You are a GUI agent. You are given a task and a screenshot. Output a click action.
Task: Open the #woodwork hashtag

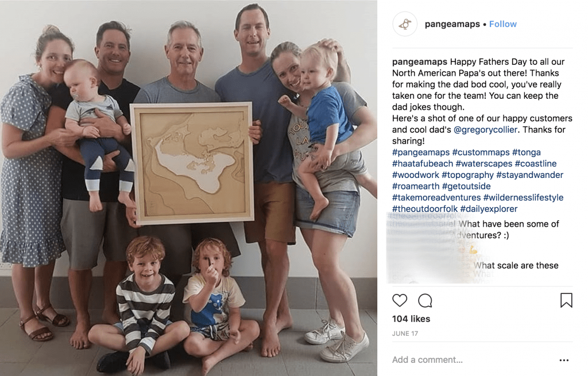tap(416, 175)
